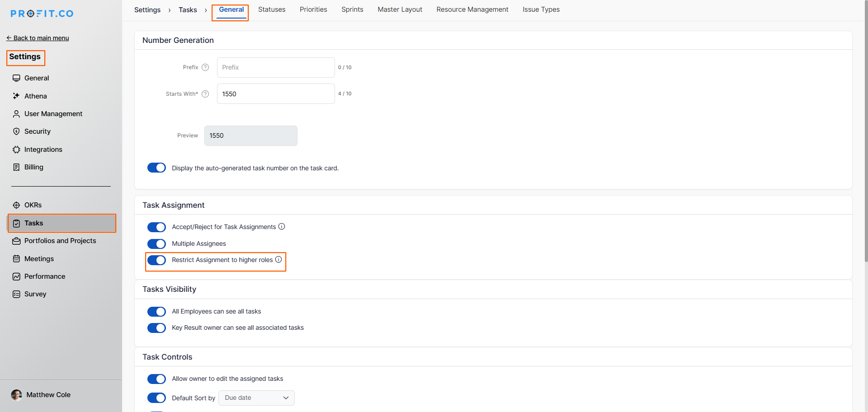
Task: Click Matthew Cole's profile avatar
Action: (17, 395)
